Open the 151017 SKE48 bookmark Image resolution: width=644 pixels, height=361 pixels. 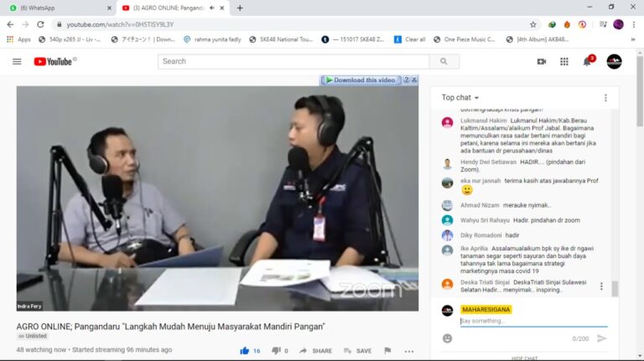click(353, 39)
